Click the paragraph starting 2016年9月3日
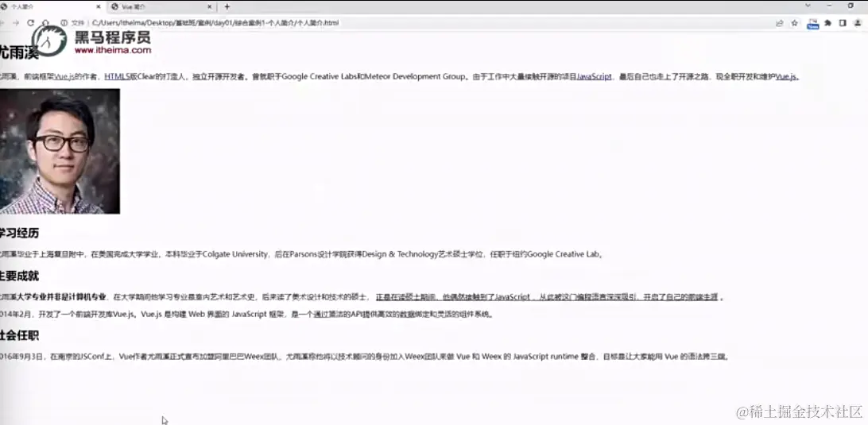This screenshot has height=425, width=868. (x=364, y=357)
